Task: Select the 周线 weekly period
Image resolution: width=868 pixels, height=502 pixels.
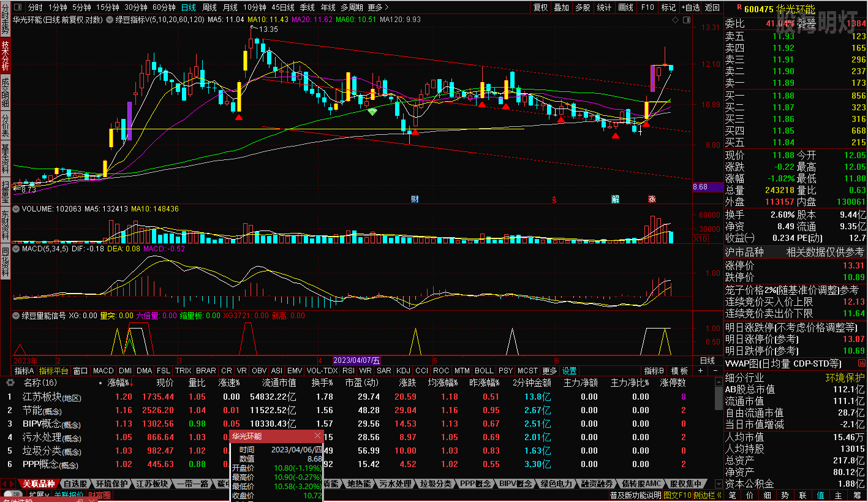Action: pyautogui.click(x=209, y=8)
